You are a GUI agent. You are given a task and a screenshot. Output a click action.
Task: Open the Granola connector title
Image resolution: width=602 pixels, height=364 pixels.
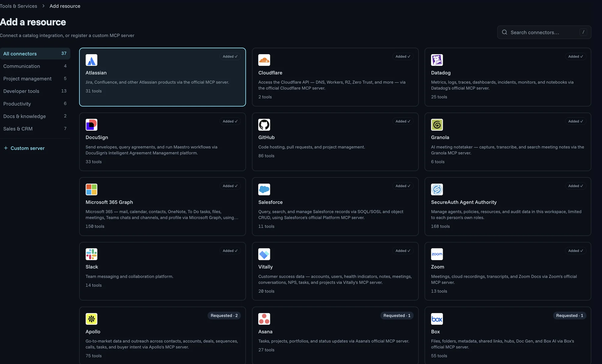(x=440, y=137)
